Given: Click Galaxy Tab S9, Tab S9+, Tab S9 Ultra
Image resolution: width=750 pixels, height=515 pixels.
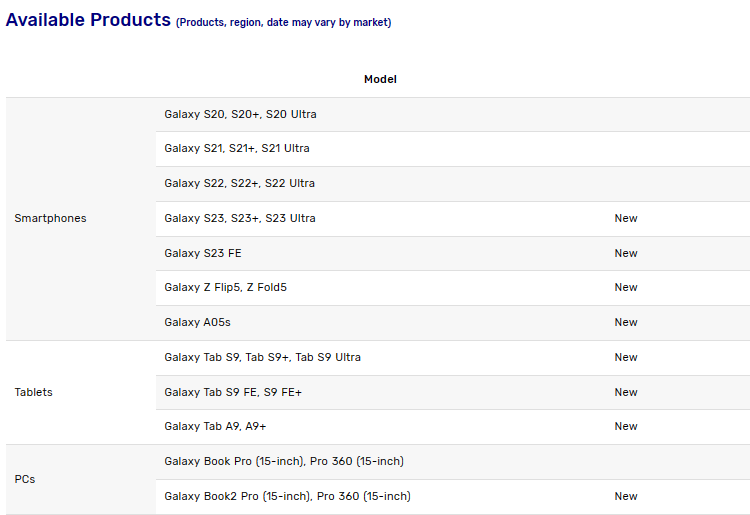Looking at the screenshot, I should click(262, 357).
